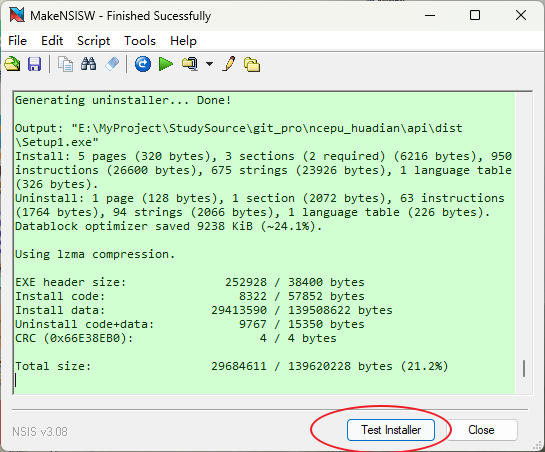545x452 pixels.
Task: Click the 'Using lzma compression.' line
Action: pos(95,254)
